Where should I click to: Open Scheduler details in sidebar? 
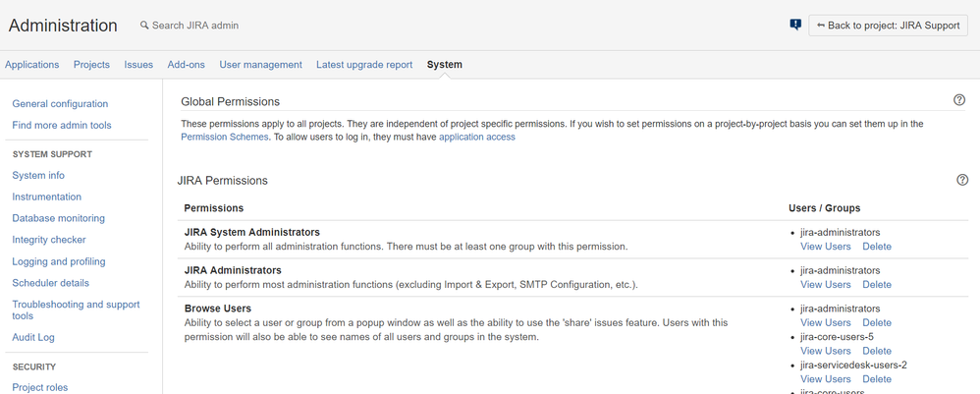(51, 283)
